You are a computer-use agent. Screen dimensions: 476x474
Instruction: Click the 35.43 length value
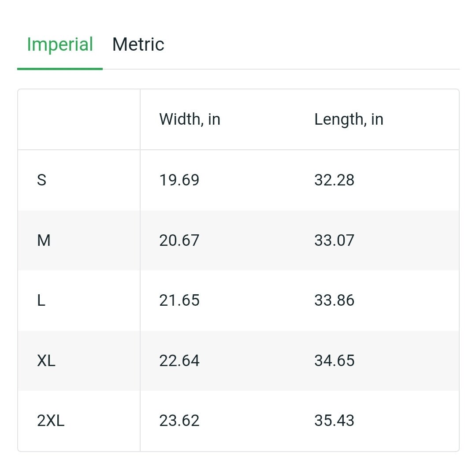334,421
